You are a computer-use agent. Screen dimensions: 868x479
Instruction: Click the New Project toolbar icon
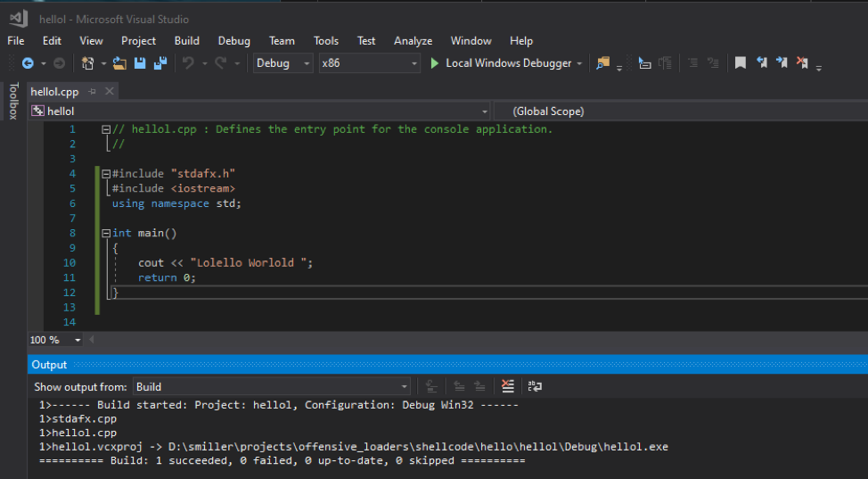point(87,63)
